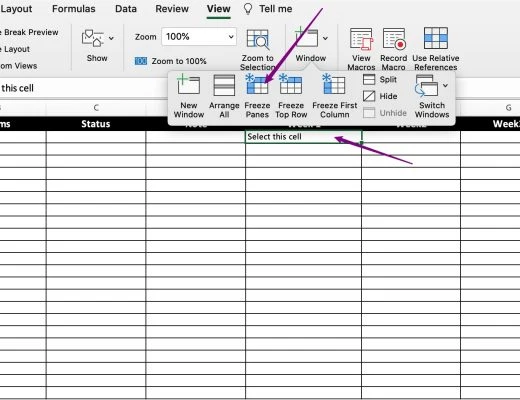The width and height of the screenshot is (520, 400).
Task: Open the Switch Windows dropdown arrow
Action: click(445, 86)
